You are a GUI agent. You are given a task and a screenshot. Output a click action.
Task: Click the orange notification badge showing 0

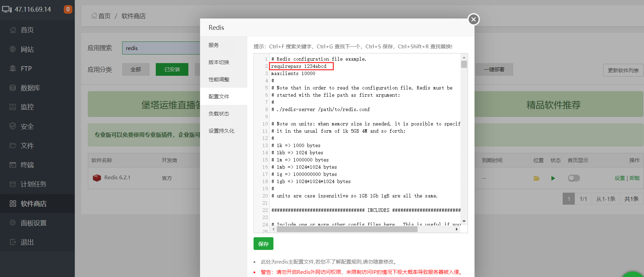pyautogui.click(x=68, y=9)
